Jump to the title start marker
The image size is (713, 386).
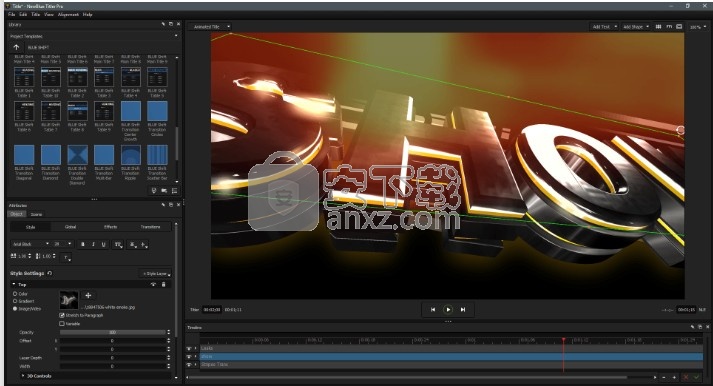click(x=433, y=310)
